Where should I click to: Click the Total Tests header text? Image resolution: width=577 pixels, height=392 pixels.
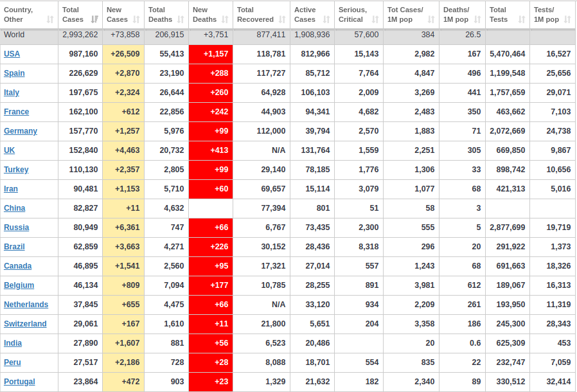pyautogui.click(x=498, y=15)
